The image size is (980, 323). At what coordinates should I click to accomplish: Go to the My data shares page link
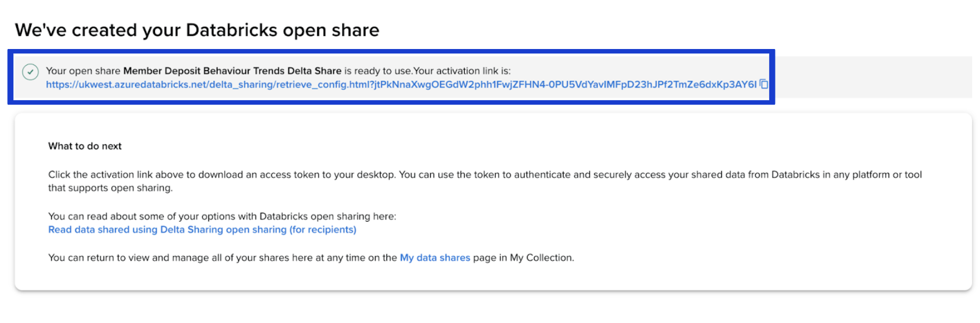(x=435, y=258)
